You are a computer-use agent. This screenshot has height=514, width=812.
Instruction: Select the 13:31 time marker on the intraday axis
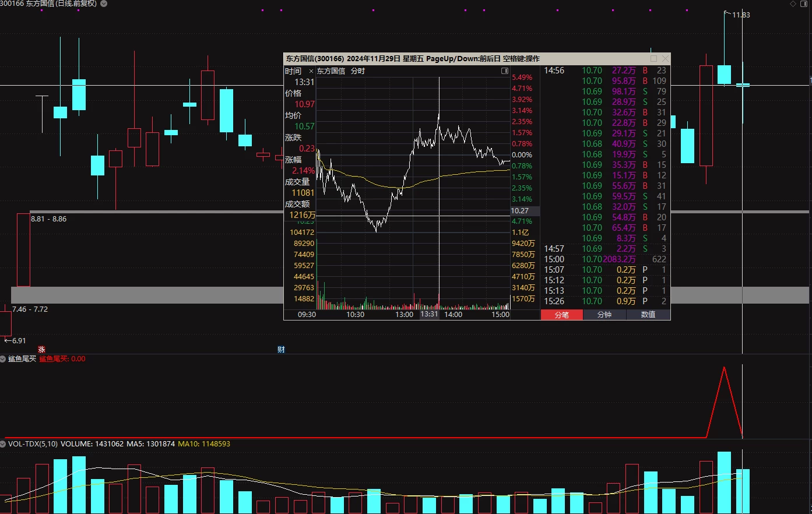pyautogui.click(x=429, y=314)
